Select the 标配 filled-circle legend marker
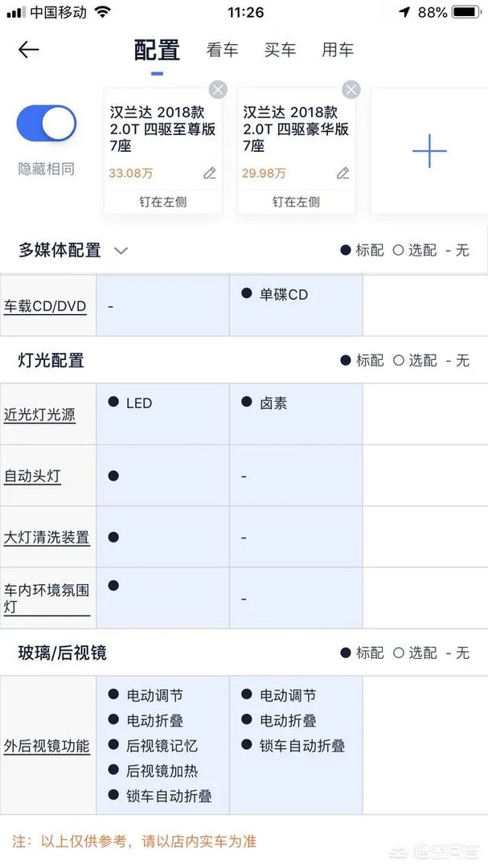488x868 pixels. 347,250
